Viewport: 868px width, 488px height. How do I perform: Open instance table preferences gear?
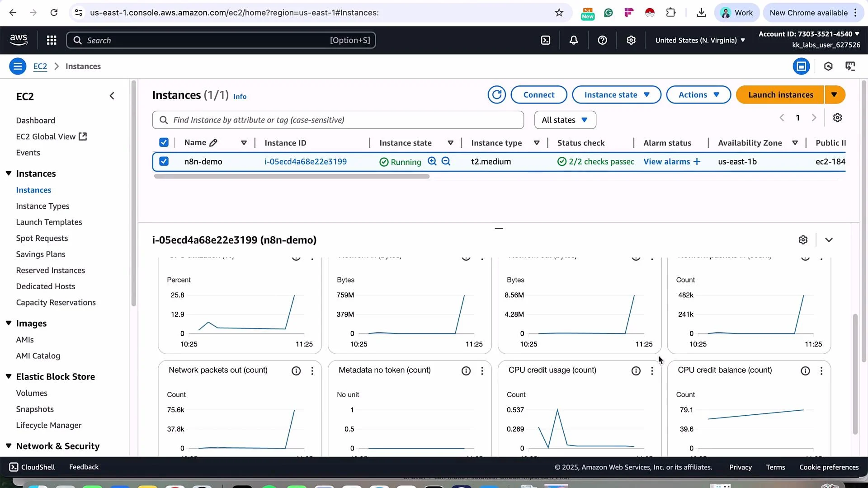(837, 117)
